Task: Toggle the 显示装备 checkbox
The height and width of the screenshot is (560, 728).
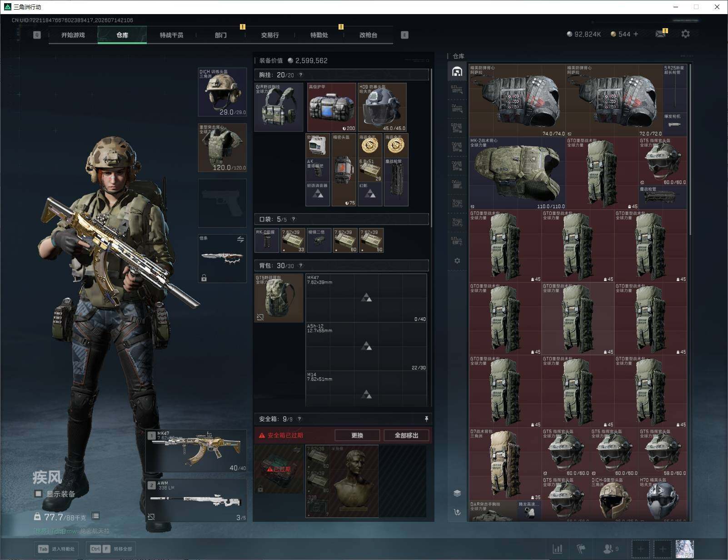Action: tap(39, 494)
